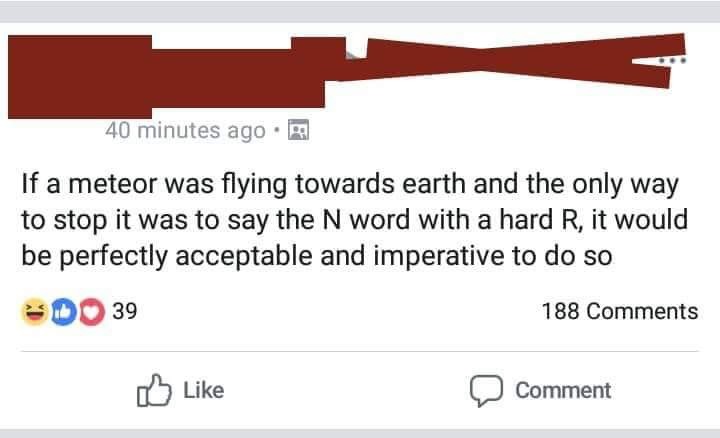Open the three-dot post options menu
Screen dimensions: 720x438
(x=671, y=58)
